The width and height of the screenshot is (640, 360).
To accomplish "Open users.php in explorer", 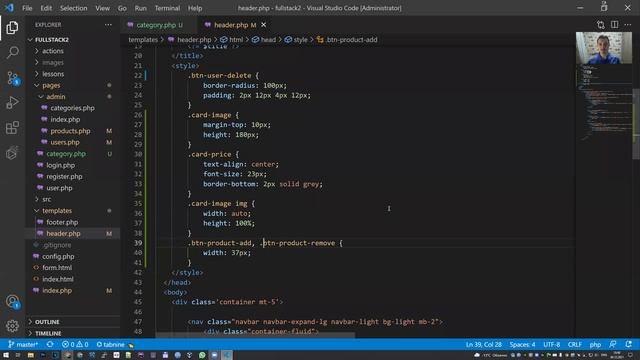I will pyautogui.click(x=65, y=142).
